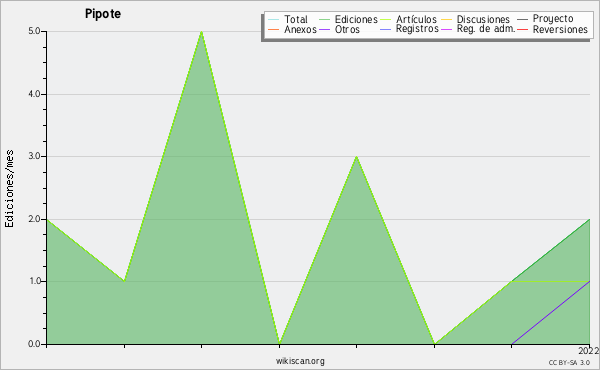Click the 'Ediciones/mes' y-axis label

click(x=9, y=188)
